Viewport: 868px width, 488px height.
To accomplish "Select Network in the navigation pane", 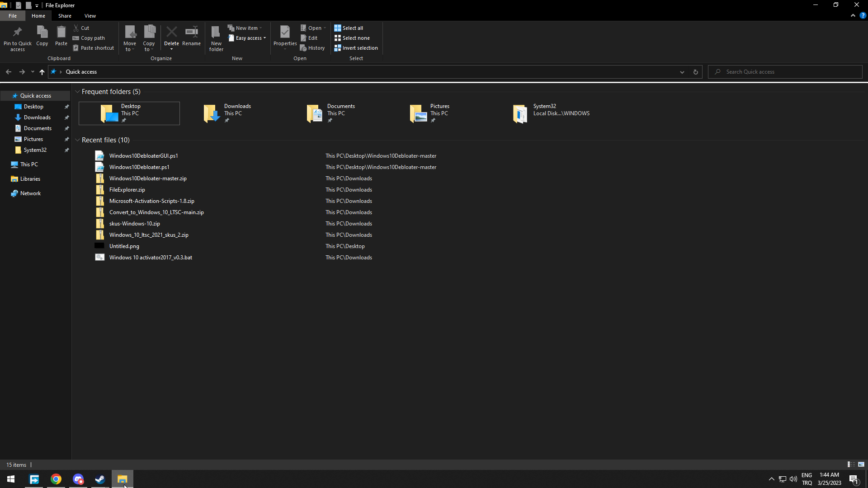I will (30, 193).
